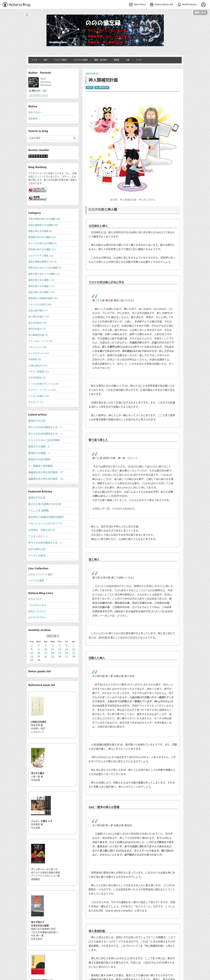
Task: Click the アーリオーン・メッセージ book cover
Action: point(38,854)
